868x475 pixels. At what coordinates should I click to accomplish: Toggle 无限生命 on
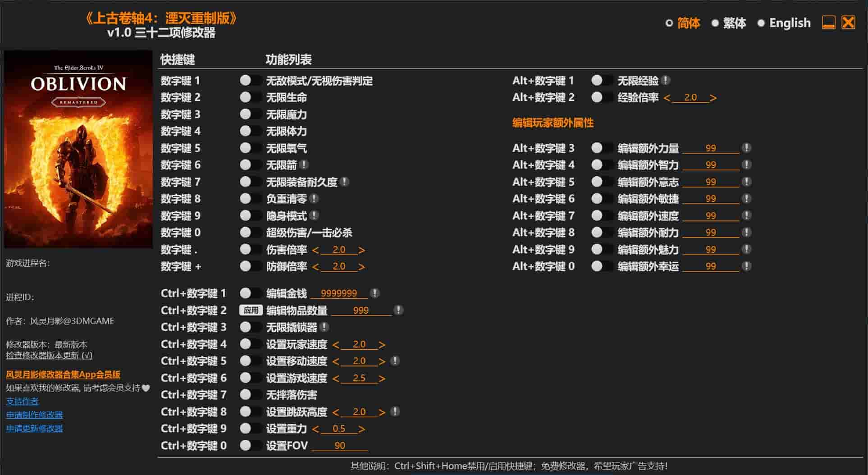[x=250, y=97]
